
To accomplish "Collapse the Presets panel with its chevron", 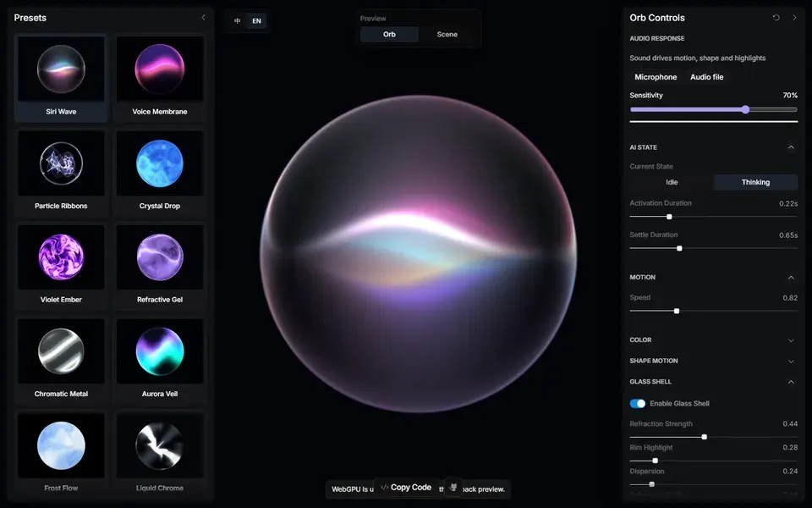I will [204, 18].
